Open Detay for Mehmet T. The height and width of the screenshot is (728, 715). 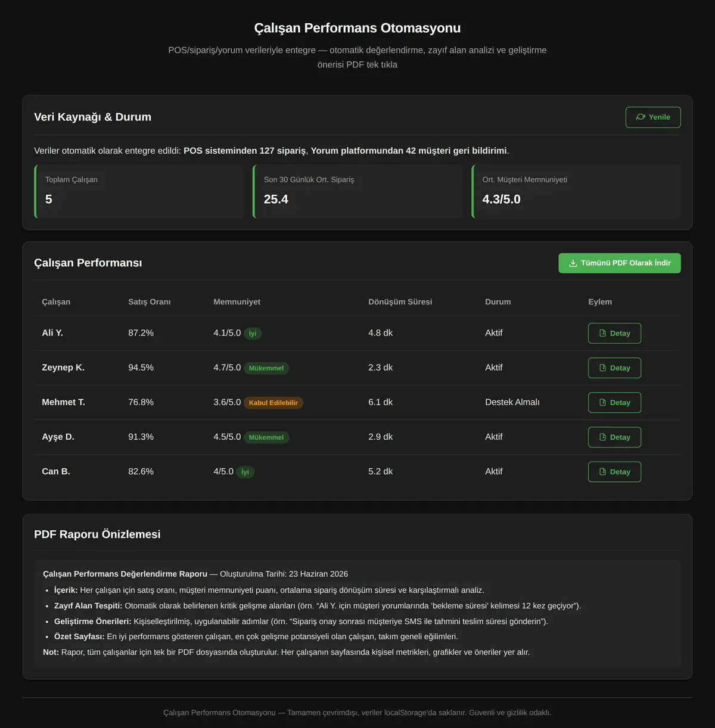click(614, 403)
